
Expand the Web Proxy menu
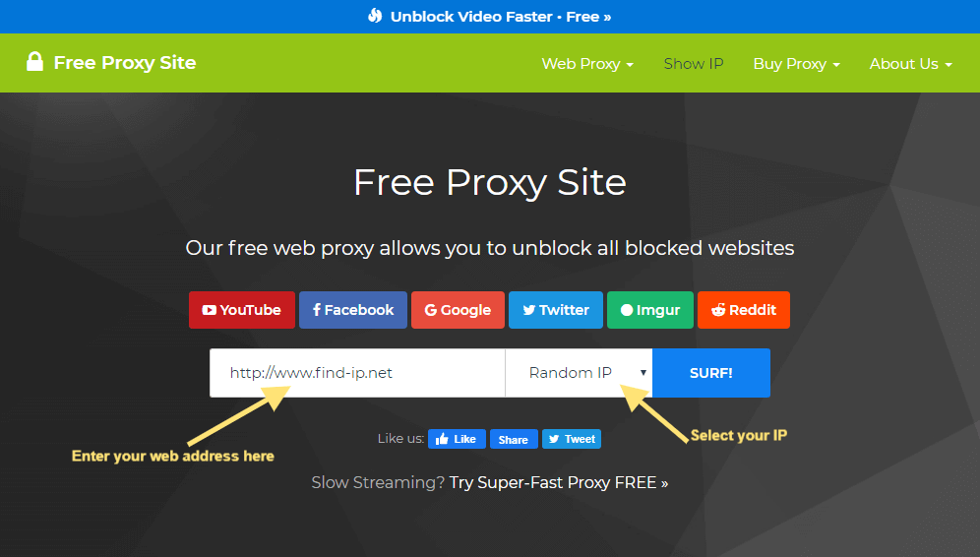(587, 64)
